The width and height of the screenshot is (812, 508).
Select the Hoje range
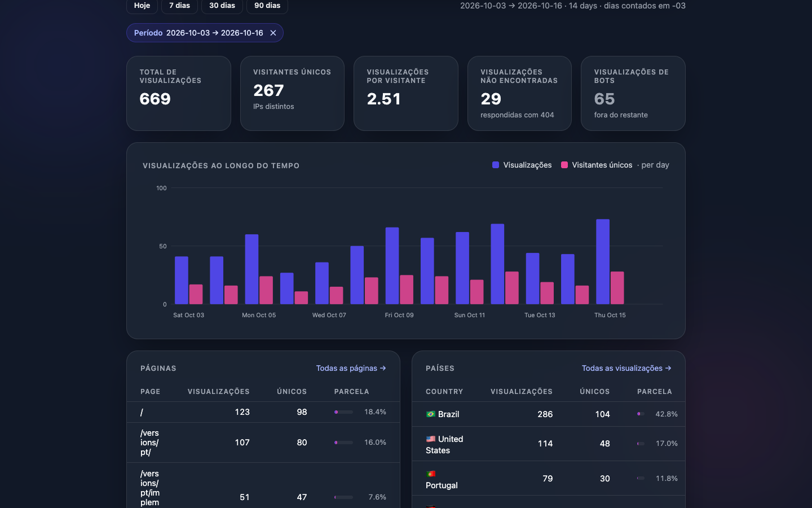coord(142,6)
